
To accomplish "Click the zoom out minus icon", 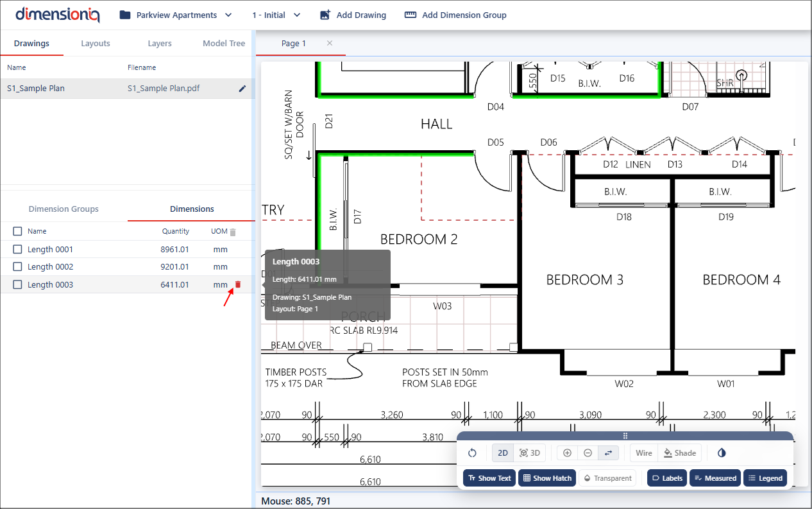I will [x=588, y=453].
